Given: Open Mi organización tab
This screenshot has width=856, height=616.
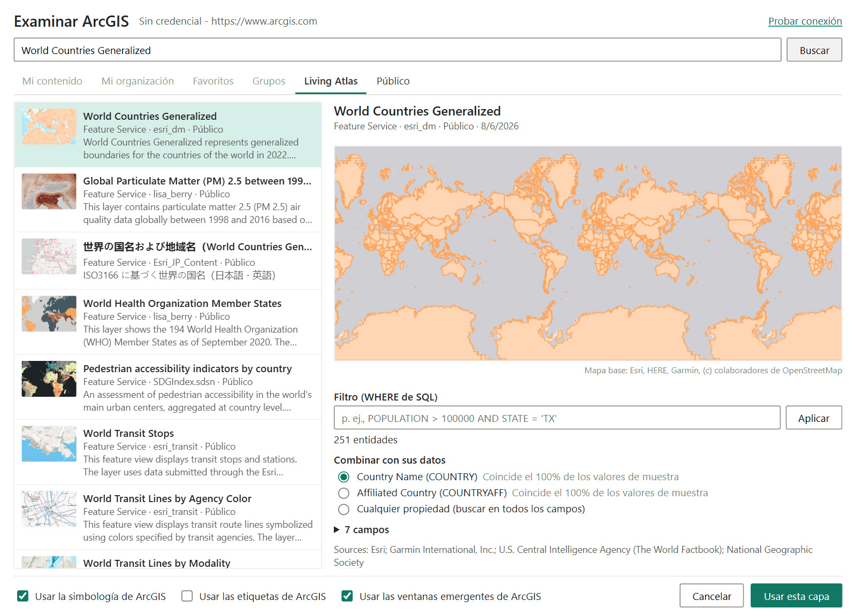Looking at the screenshot, I should pos(137,81).
